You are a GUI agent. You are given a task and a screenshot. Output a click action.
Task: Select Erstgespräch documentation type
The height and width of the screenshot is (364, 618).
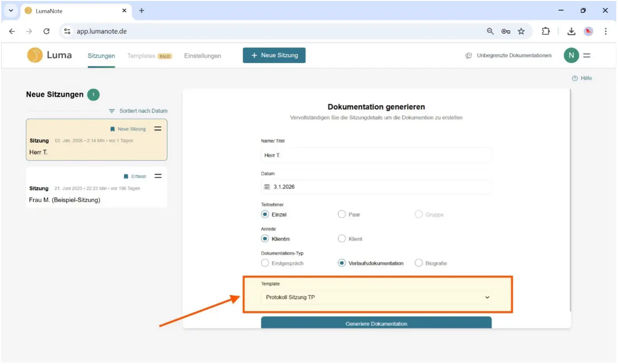point(265,263)
